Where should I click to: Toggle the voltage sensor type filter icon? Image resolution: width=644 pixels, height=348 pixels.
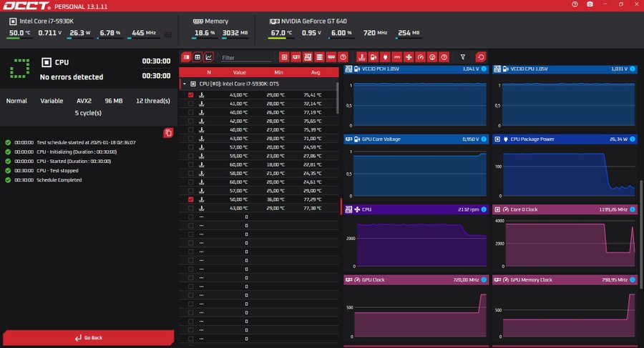[374, 57]
